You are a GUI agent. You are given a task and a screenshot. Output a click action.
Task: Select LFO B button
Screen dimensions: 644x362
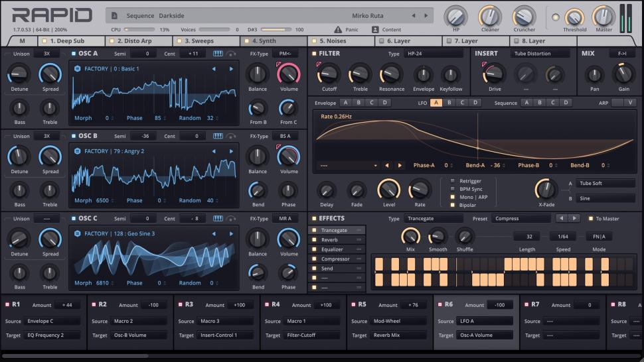pyautogui.click(x=449, y=103)
